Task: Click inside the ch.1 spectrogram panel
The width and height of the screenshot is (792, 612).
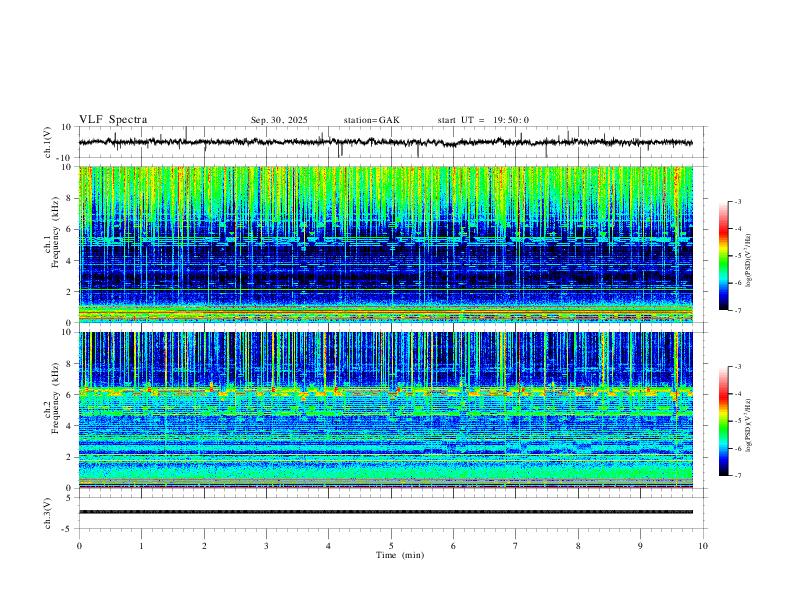Action: point(385,244)
